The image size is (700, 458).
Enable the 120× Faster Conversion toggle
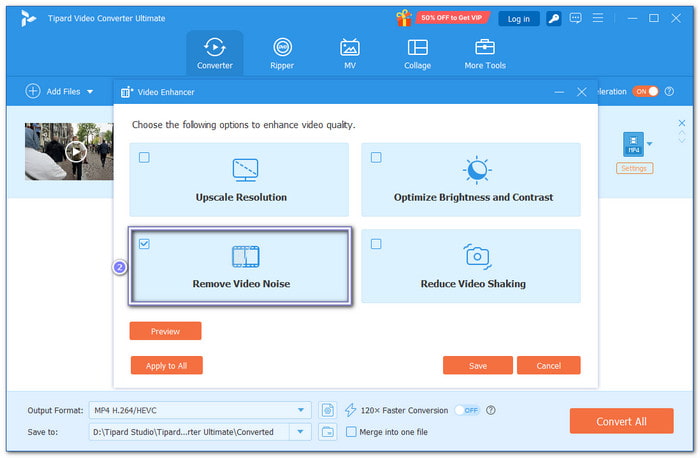click(467, 410)
